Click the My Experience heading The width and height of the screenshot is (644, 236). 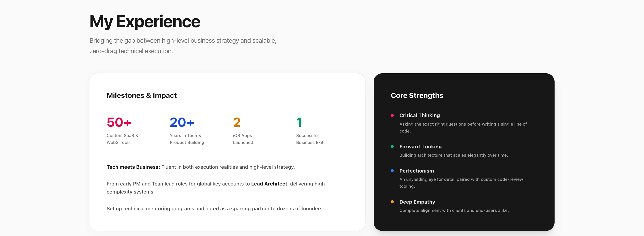pos(145,21)
